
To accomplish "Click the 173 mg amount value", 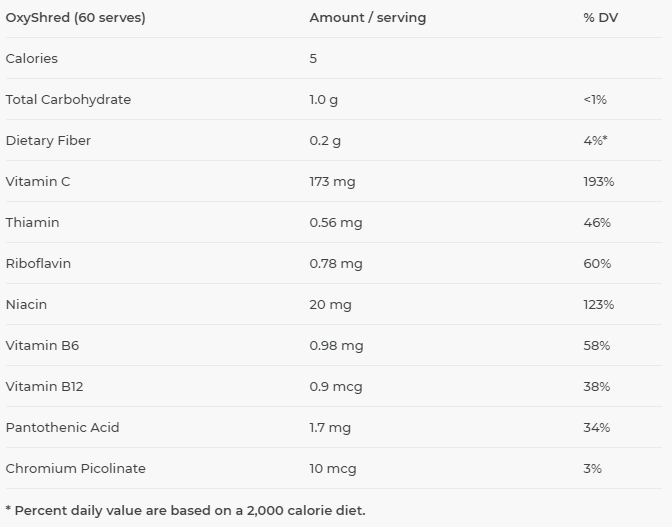I will [332, 181].
